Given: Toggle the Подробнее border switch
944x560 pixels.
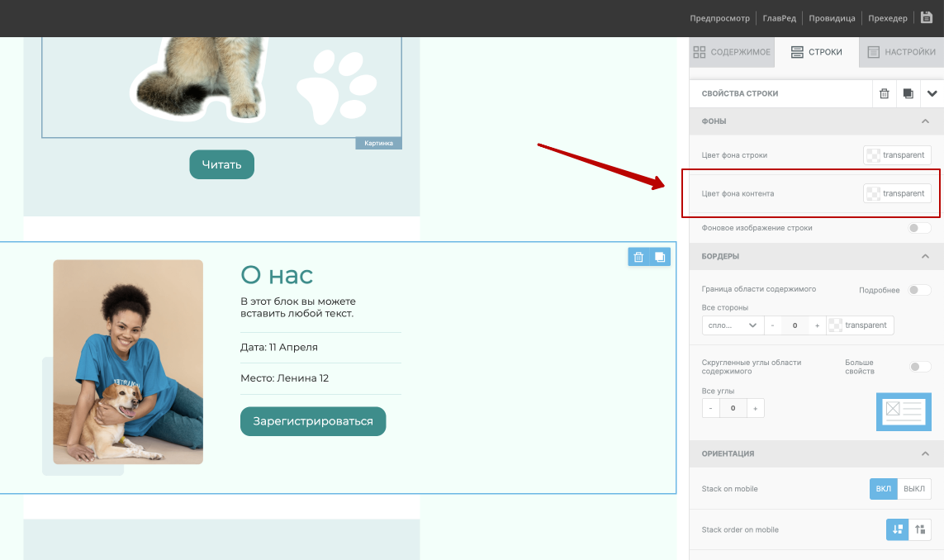Looking at the screenshot, I should (x=919, y=290).
